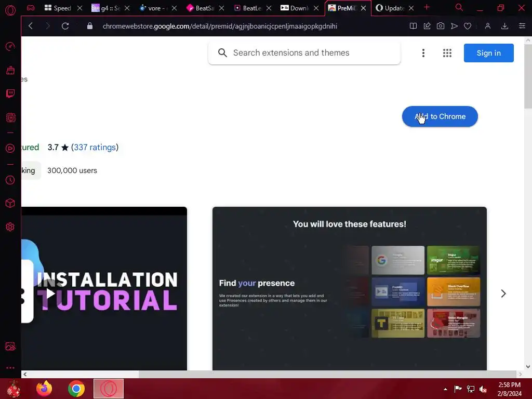Open History clock sidebar icon

pyautogui.click(x=10, y=180)
